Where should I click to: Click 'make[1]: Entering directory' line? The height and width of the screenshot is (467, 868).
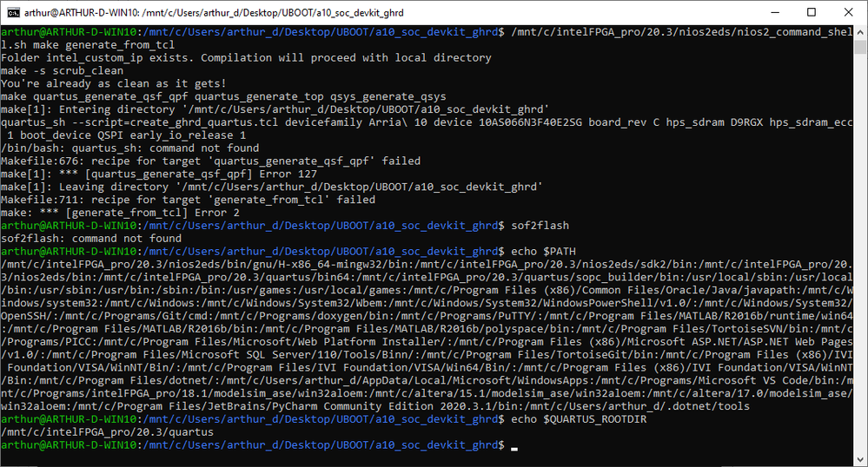(275, 109)
